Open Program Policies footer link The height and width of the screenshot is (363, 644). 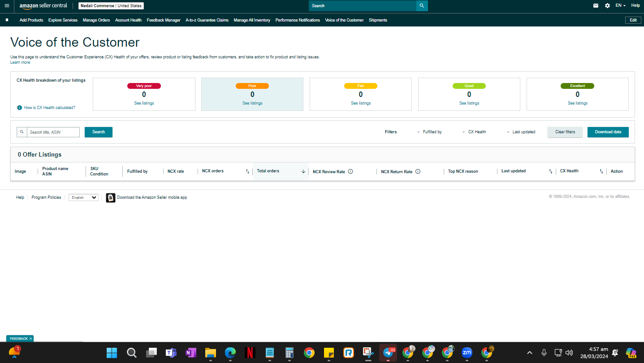[46, 197]
